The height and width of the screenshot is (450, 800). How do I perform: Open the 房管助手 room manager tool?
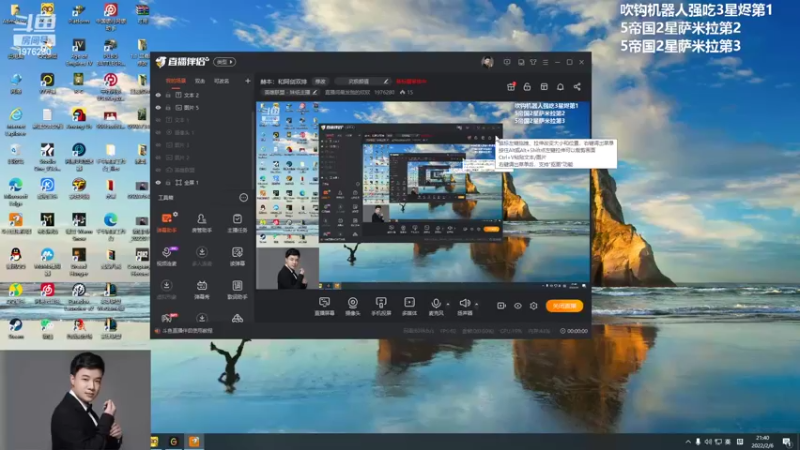(202, 223)
